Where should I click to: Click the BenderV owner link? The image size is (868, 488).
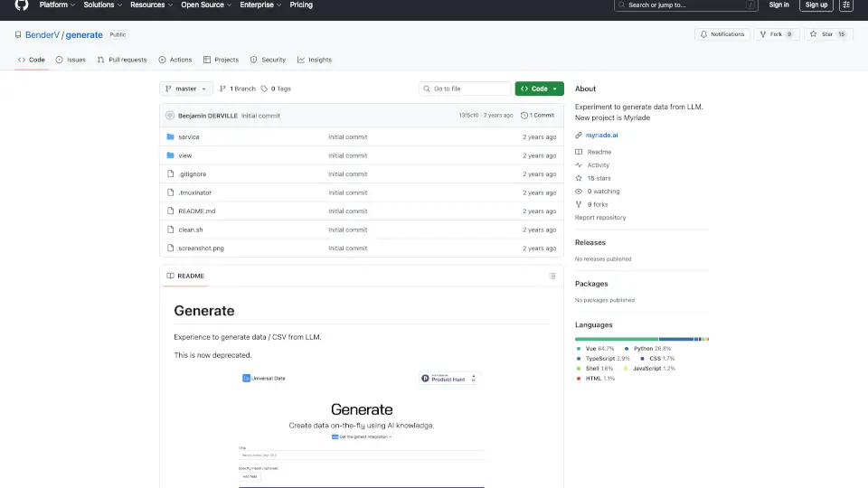tap(42, 35)
